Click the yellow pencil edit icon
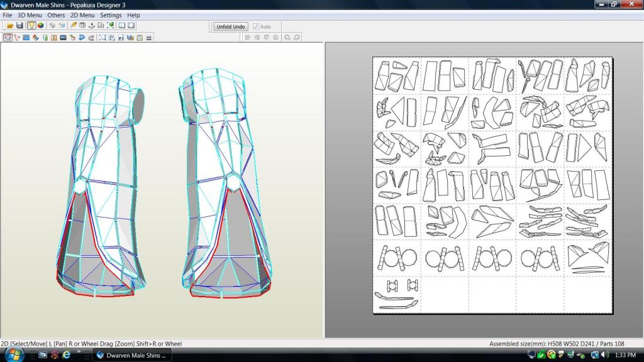This screenshot has height=362, width=644. (x=73, y=25)
